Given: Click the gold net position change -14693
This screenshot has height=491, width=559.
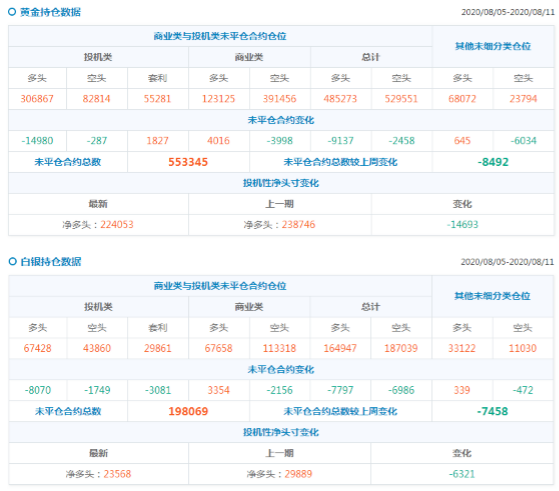Looking at the screenshot, I should pyautogui.click(x=462, y=224).
